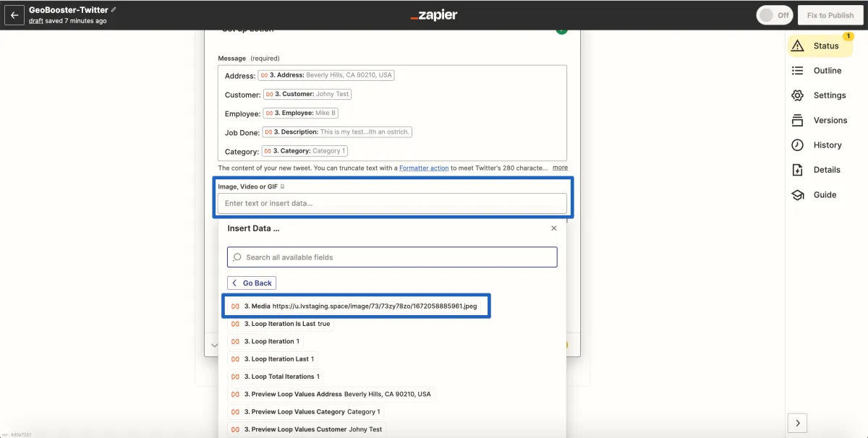Open the Outline panel
868x438 pixels.
(820, 71)
